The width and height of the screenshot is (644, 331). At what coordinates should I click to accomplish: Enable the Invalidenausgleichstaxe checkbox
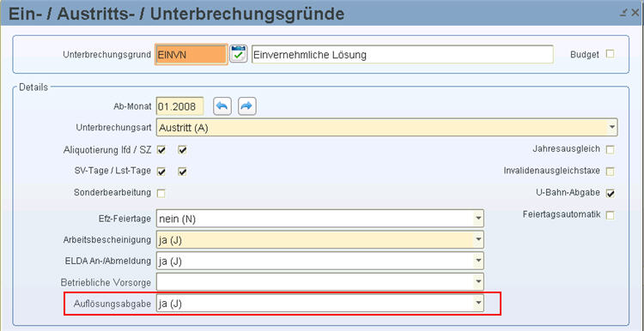coord(611,171)
